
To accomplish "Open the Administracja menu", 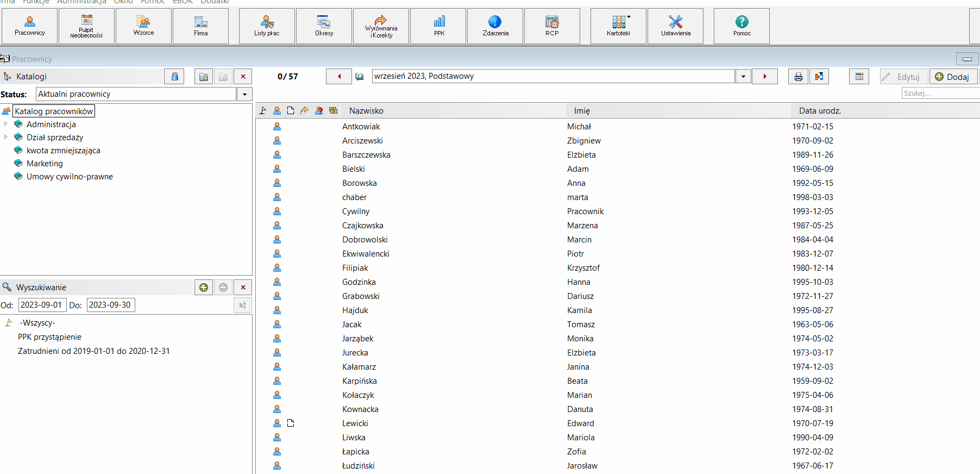I will (81, 2).
